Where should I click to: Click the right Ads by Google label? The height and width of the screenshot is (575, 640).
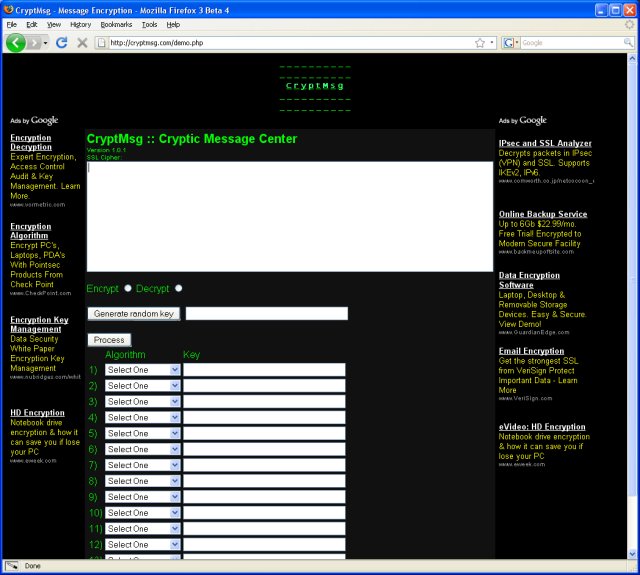pyautogui.click(x=522, y=120)
